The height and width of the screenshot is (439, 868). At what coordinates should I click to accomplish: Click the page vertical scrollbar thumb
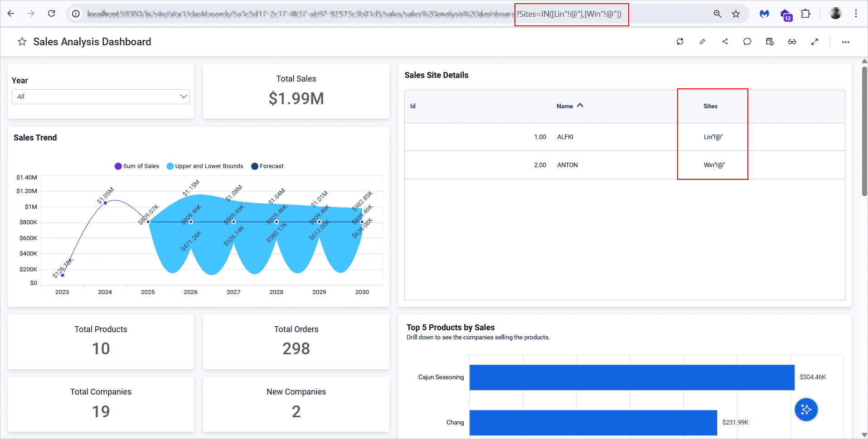click(864, 131)
